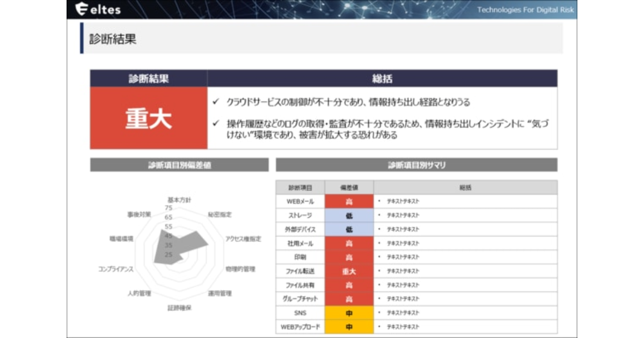Click the 偏差値 column header in summary table
Screen dimensions: 644x338
point(349,188)
